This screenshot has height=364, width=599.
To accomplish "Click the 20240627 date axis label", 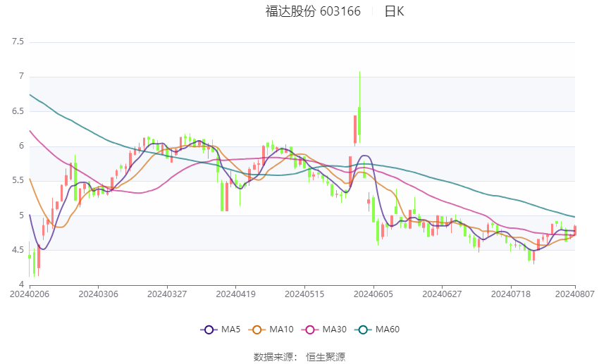I will pyautogui.click(x=442, y=294).
